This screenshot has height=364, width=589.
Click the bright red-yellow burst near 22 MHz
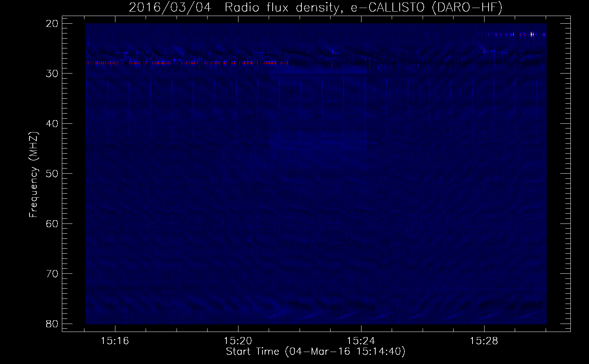[x=532, y=35]
